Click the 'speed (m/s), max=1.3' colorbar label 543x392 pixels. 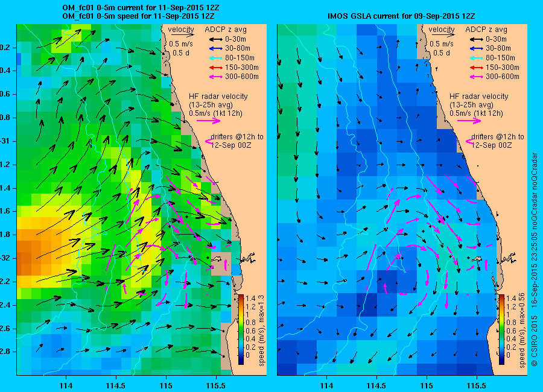[261, 332]
